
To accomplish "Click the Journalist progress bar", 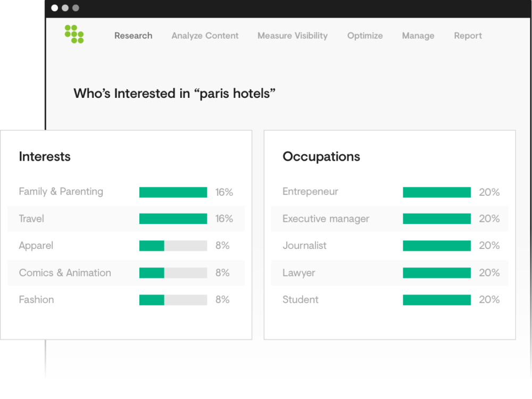I will 437,246.
